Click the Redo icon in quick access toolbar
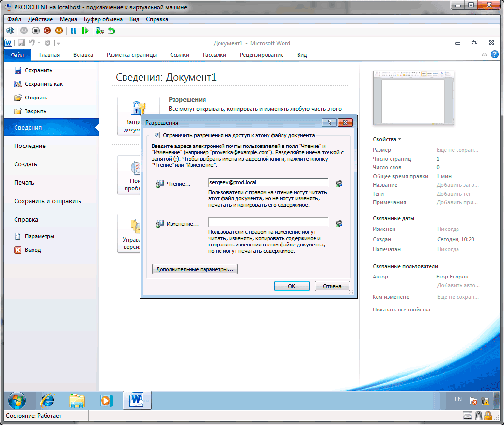The image size is (504, 425). click(x=47, y=43)
